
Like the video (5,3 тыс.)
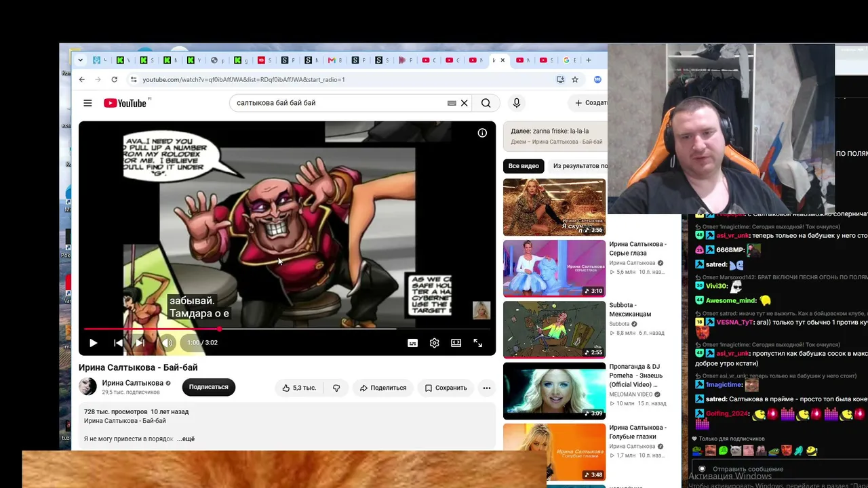tap(299, 388)
